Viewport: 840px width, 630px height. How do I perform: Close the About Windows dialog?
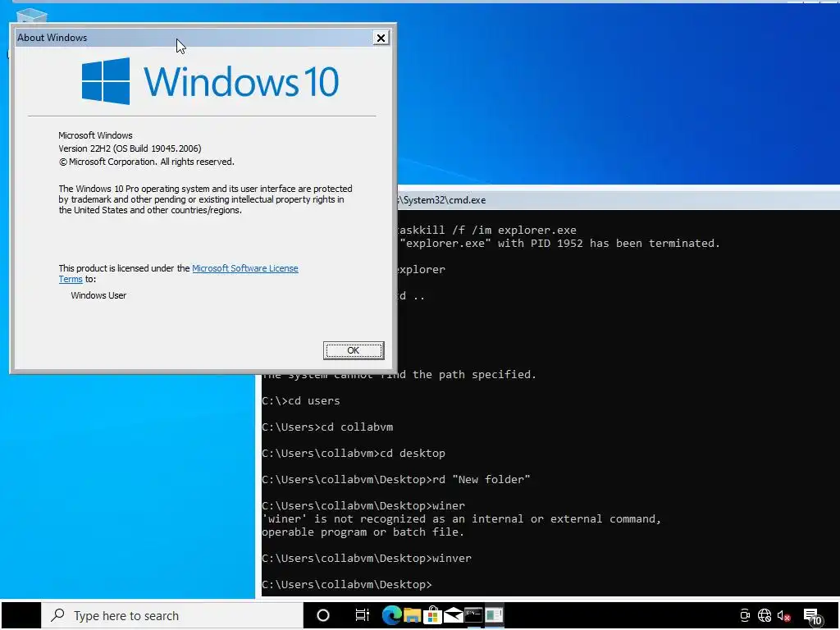381,38
